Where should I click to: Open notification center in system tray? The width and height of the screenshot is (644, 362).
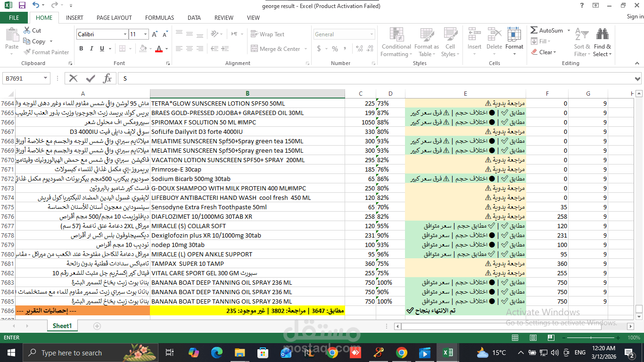click(629, 353)
